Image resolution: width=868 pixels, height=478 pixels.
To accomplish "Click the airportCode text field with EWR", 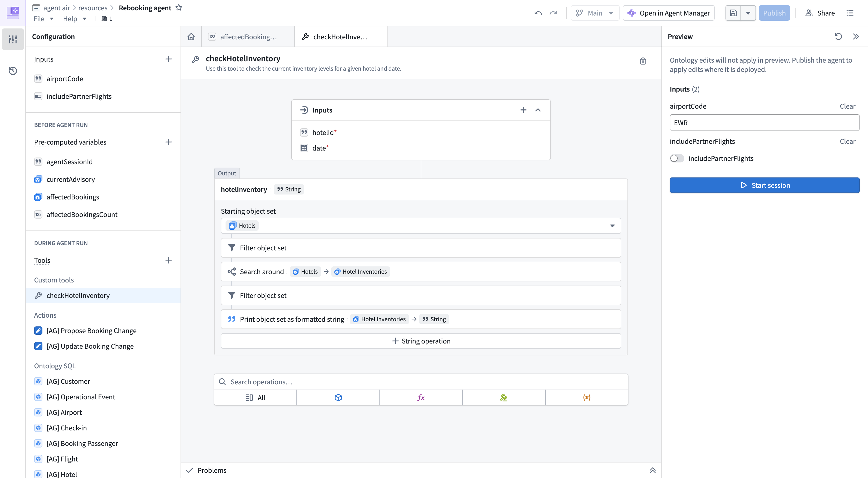I will point(764,123).
